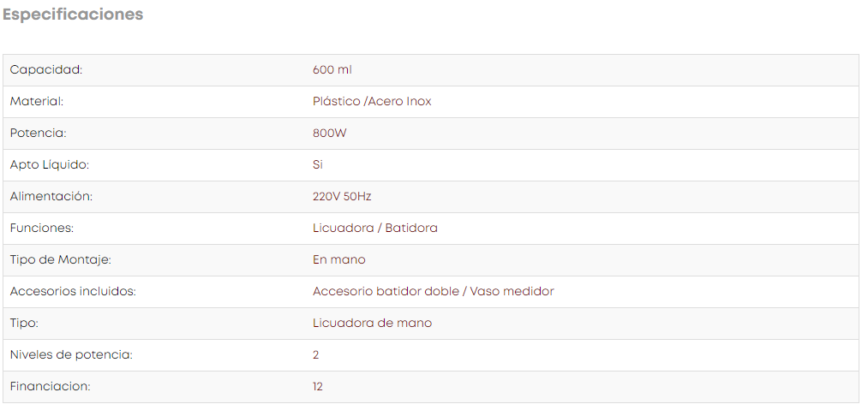Click the Plástico /Acero Inox value
The width and height of the screenshot is (868, 416).
pyautogui.click(x=372, y=102)
